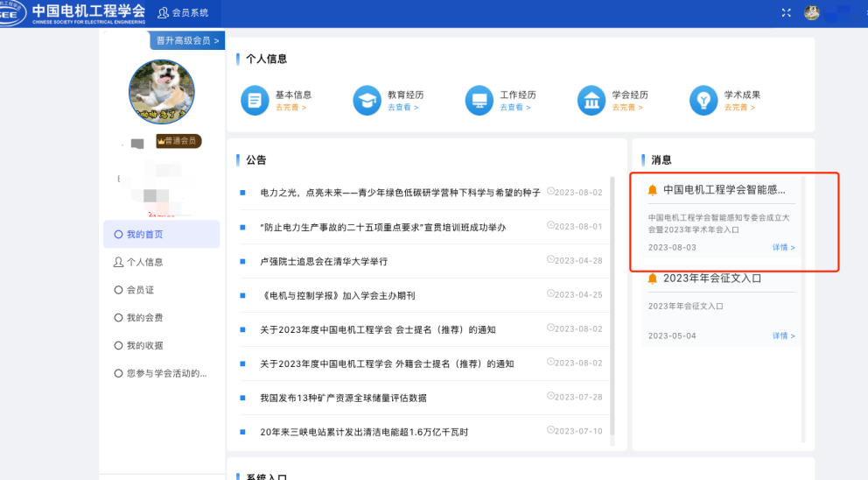Image resolution: width=868 pixels, height=480 pixels.
Task: Open the 教育经历 graduation cap icon
Action: [x=367, y=101]
